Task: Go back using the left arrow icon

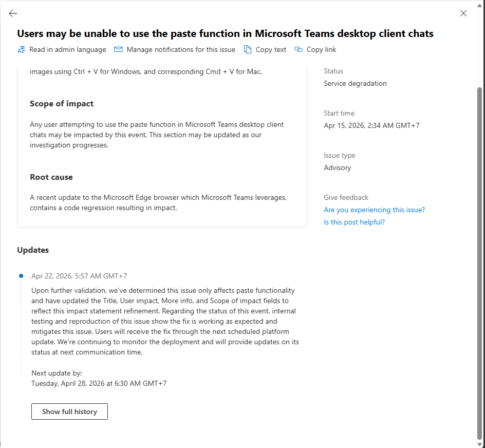Action: [13, 13]
